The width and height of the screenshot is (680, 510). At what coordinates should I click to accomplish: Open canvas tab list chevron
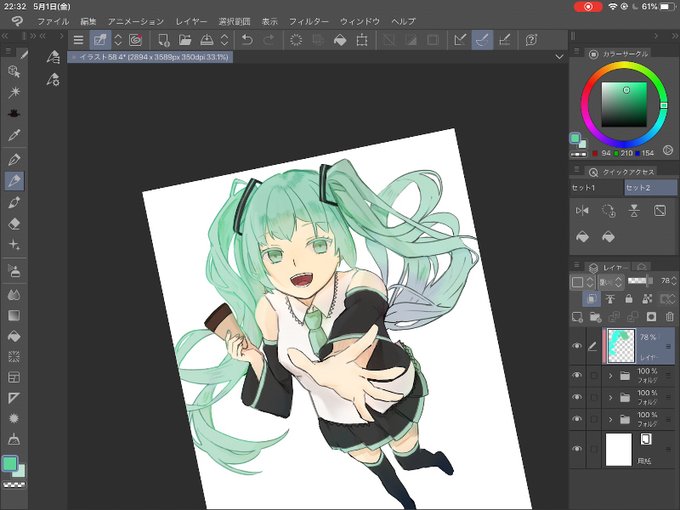click(559, 57)
